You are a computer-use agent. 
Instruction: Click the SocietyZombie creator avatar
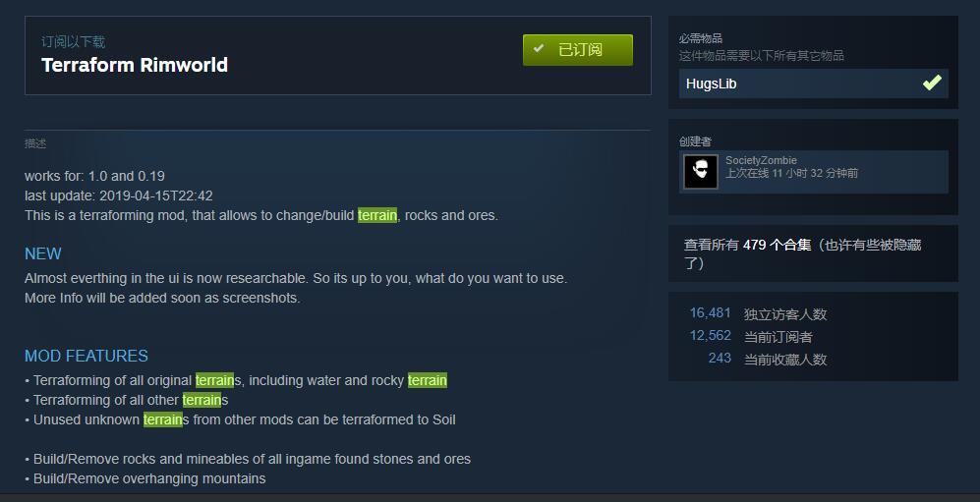[701, 172]
